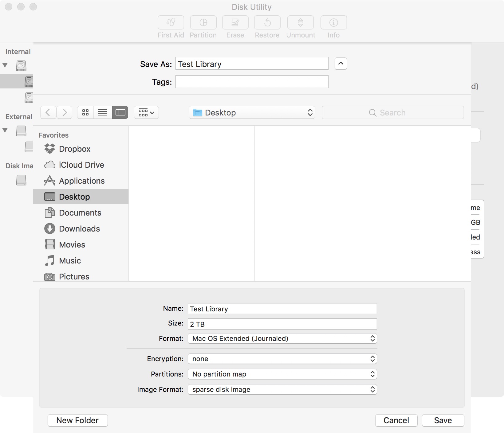
Task: Select iCloud Drive favorite
Action: coord(81,165)
